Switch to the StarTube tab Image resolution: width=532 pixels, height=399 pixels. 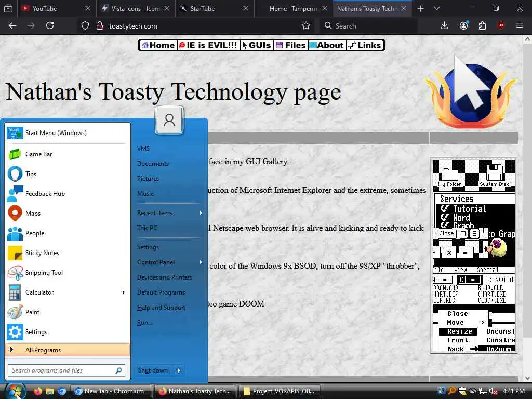pos(215,8)
